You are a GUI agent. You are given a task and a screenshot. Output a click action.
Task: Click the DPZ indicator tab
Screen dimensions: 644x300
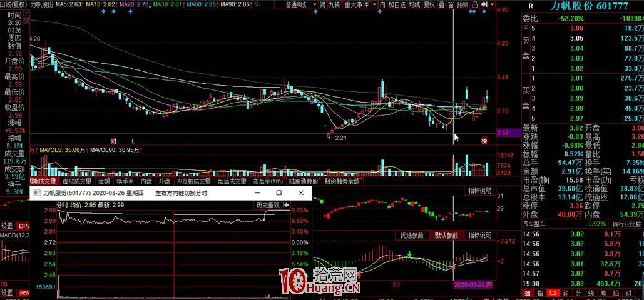22,226
